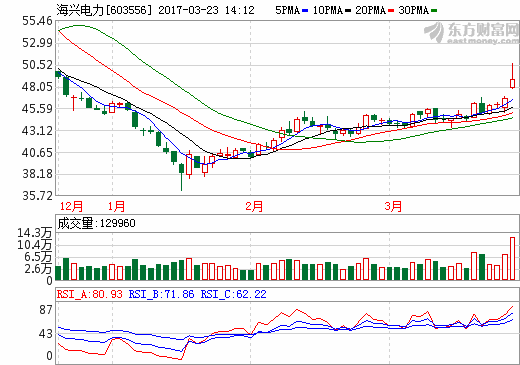Click the blue 5PMA color swatch

[x=305, y=11]
